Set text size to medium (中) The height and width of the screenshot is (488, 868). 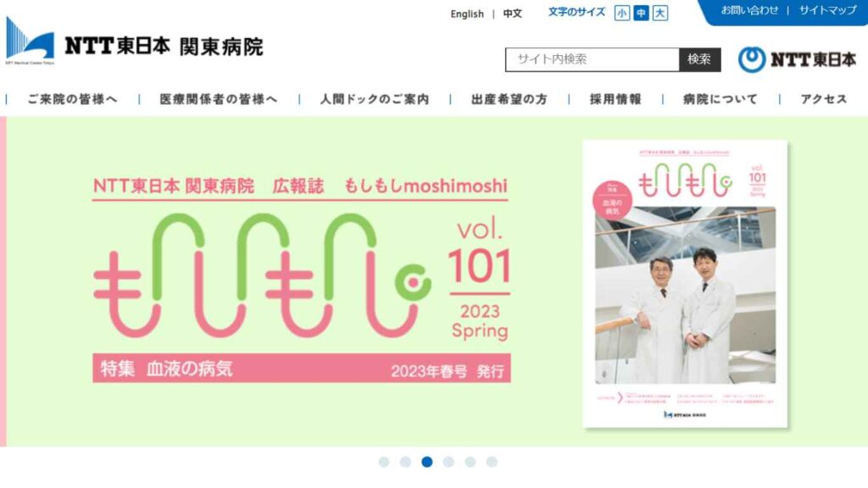click(641, 14)
